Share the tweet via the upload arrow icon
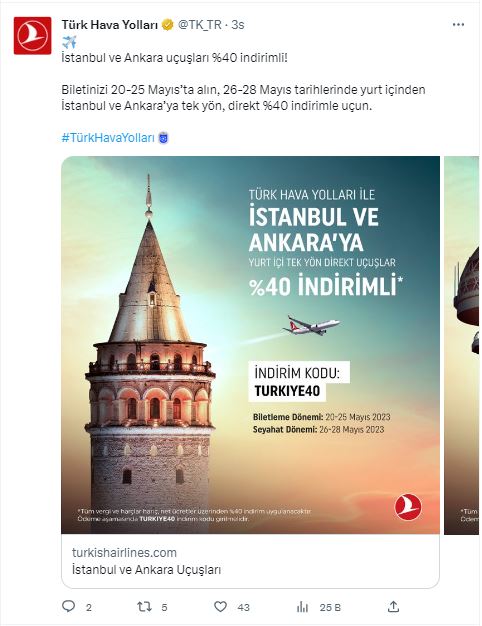 (x=393, y=606)
